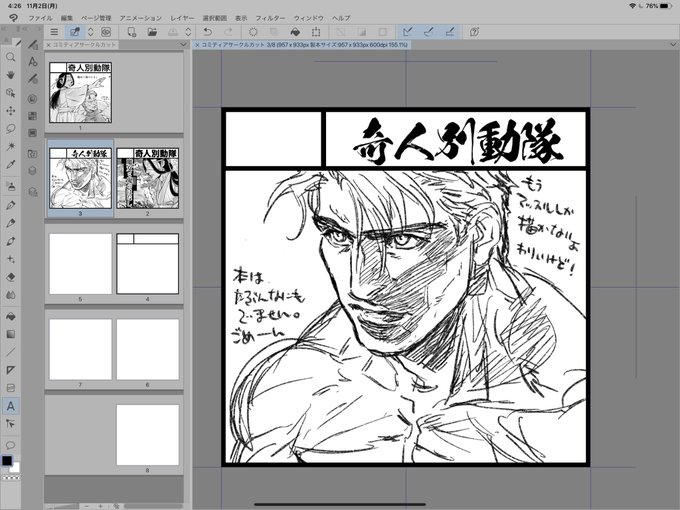Select the Figure line tool
Image resolution: width=680 pixels, height=510 pixels.
click(x=10, y=352)
